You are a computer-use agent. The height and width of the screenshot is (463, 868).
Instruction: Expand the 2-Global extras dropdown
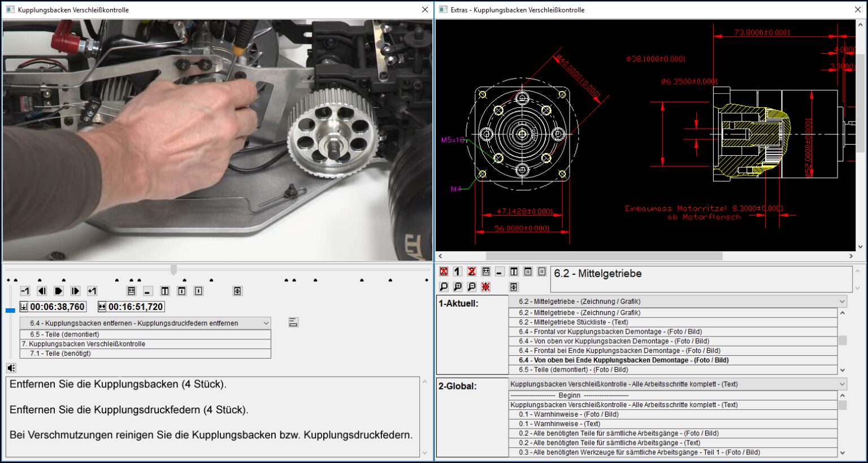tap(842, 384)
